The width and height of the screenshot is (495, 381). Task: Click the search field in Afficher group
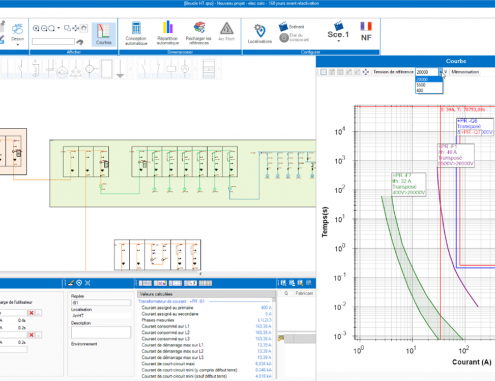[53, 42]
